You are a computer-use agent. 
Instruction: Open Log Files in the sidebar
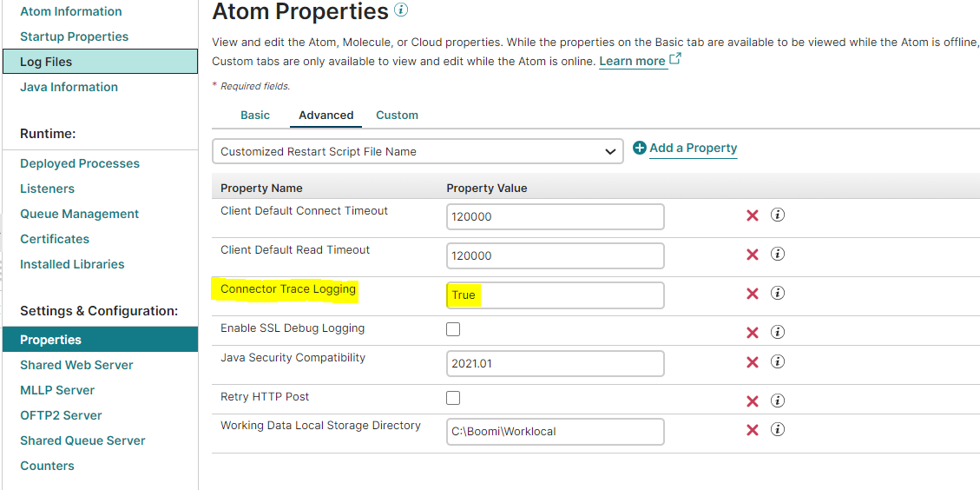tap(46, 62)
